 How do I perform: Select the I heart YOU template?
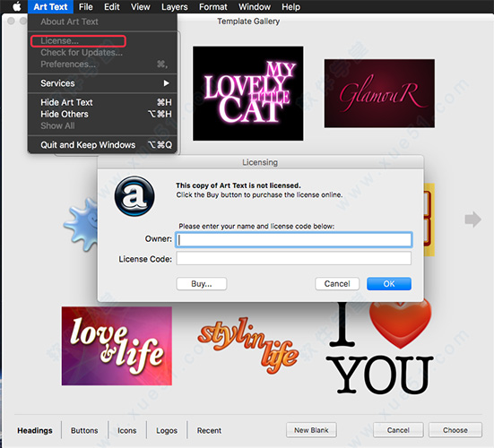pos(380,348)
